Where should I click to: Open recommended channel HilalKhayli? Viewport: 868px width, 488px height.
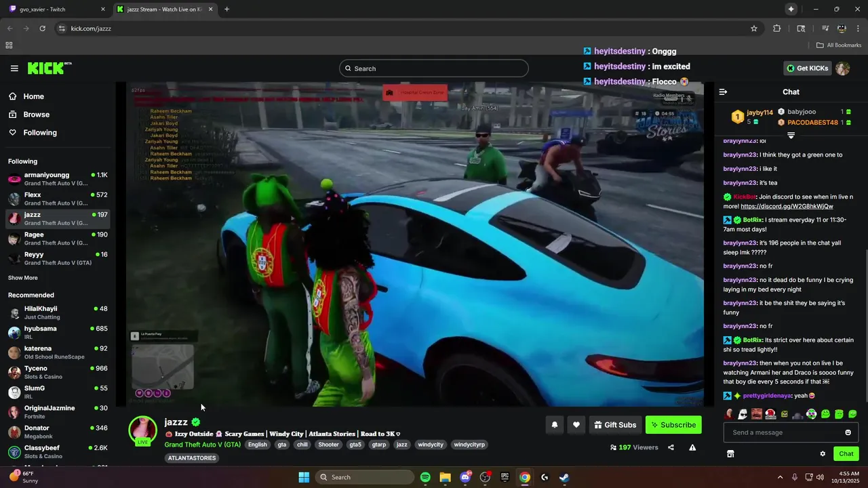tap(58, 312)
